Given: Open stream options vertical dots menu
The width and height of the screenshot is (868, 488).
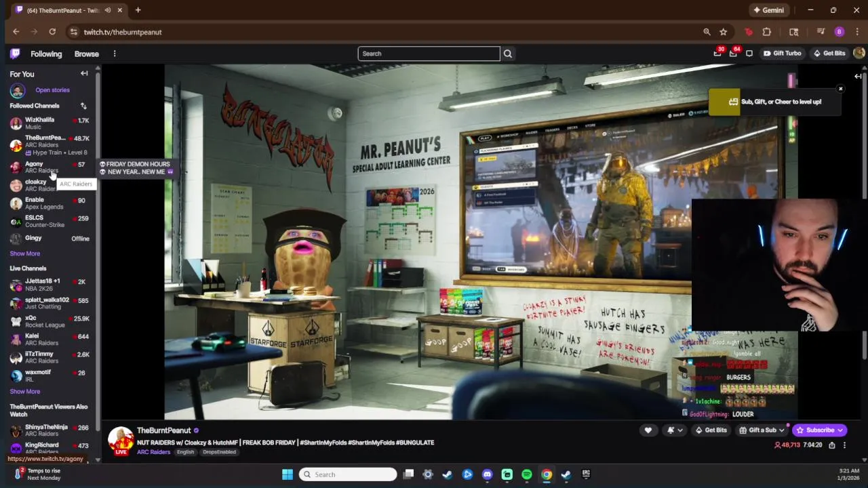Looking at the screenshot, I should coord(844,445).
